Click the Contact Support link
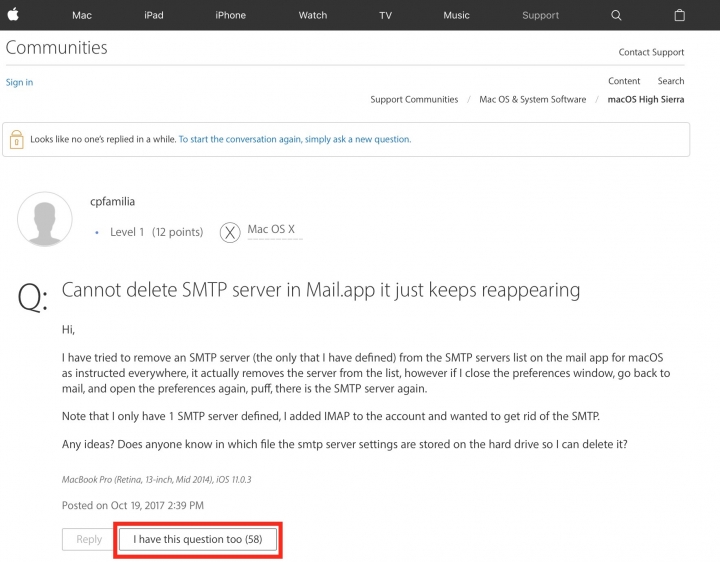 (651, 52)
